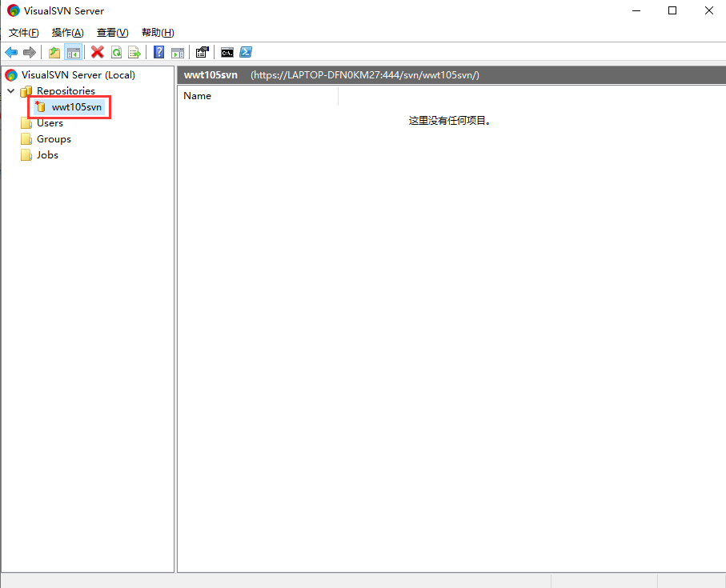
Task: Toggle the Show/Hide action pane icon
Action: point(177,53)
